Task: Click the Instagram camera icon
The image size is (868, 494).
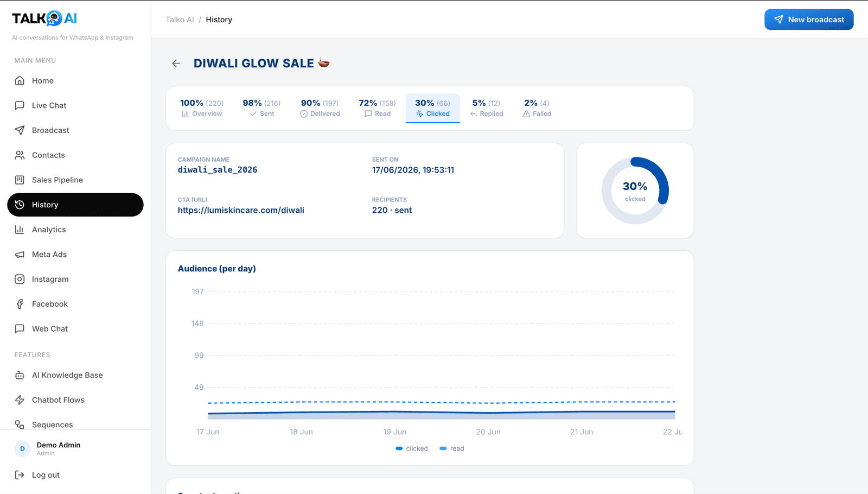Action: click(20, 279)
